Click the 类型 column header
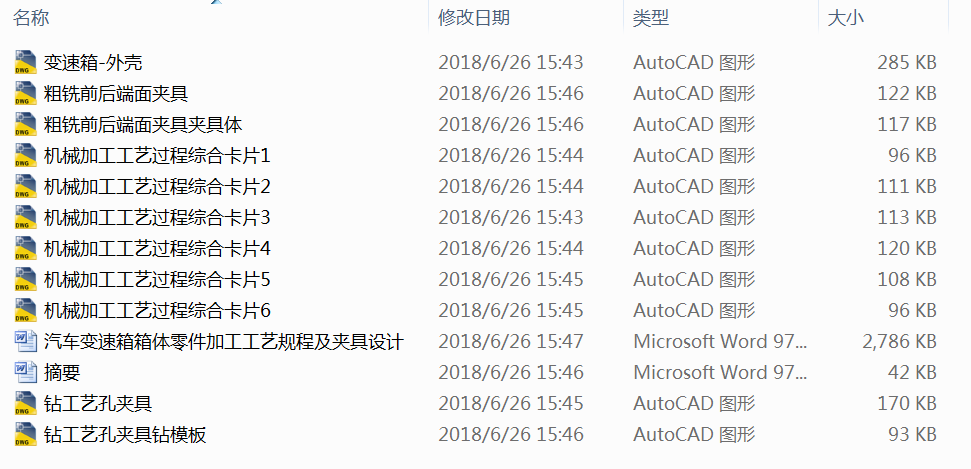 [x=651, y=18]
